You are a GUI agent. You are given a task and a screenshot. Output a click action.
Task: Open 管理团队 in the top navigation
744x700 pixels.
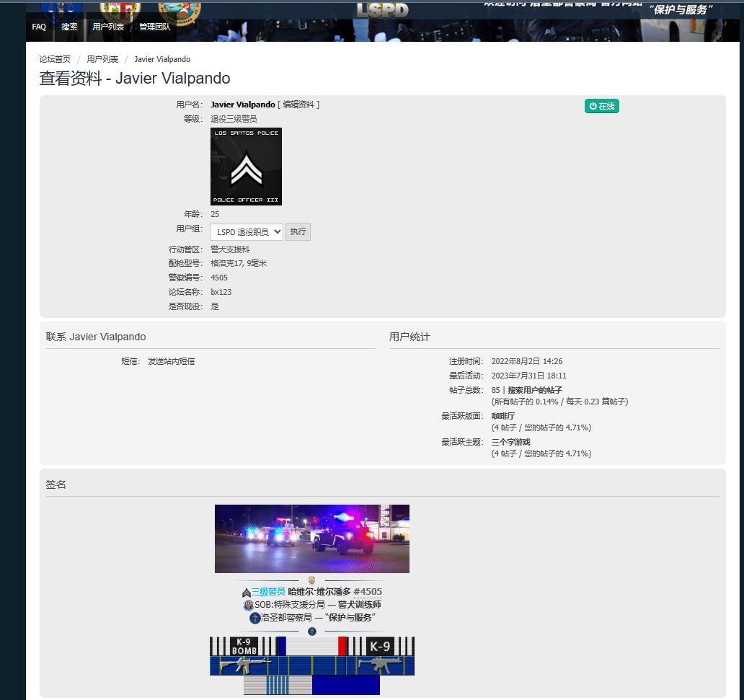(x=155, y=27)
